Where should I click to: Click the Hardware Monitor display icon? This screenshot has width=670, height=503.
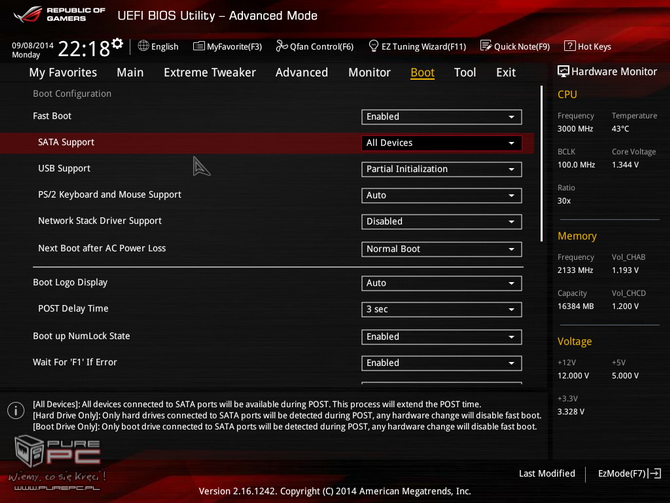563,71
